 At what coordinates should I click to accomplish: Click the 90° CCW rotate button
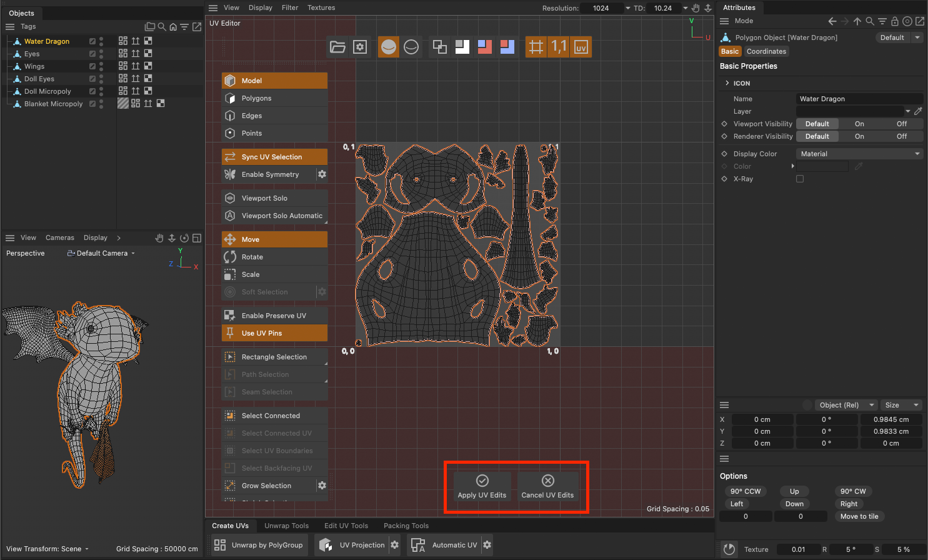[x=746, y=491]
